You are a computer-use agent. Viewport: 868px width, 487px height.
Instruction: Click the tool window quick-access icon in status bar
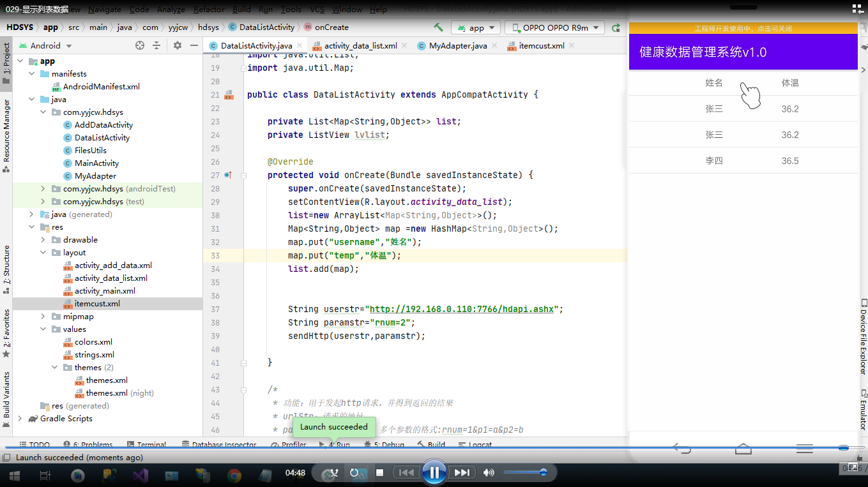coord(6,458)
